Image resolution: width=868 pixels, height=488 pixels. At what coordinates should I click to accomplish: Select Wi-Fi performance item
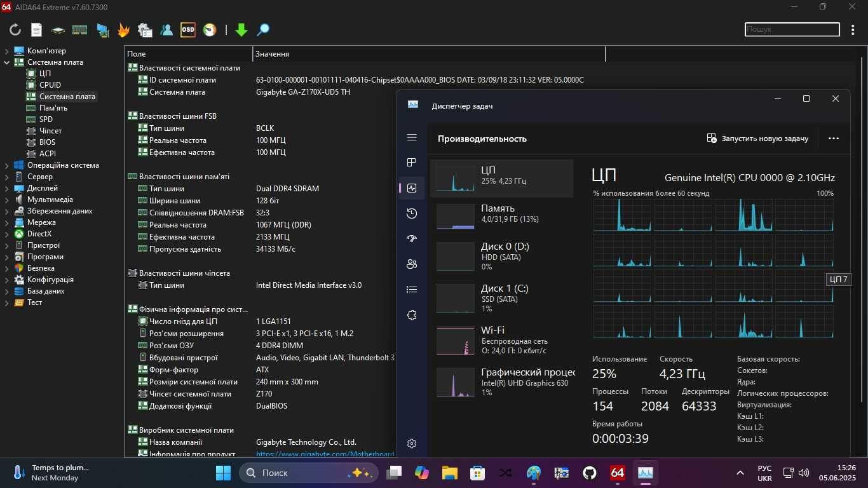click(x=502, y=340)
